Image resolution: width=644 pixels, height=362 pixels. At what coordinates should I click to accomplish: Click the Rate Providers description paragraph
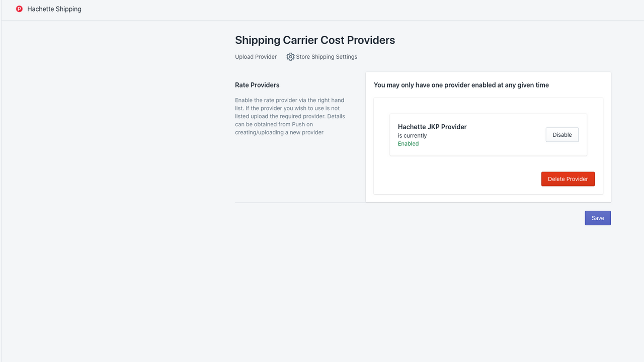(290, 116)
